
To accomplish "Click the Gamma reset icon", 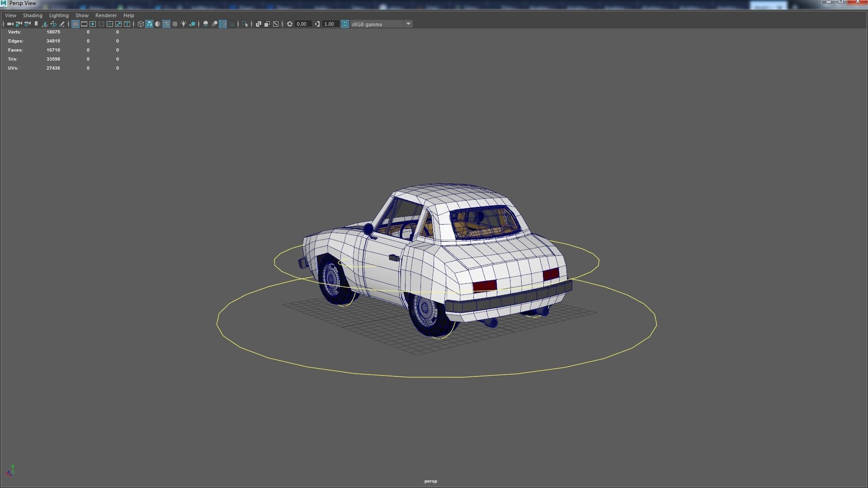I will [x=317, y=24].
